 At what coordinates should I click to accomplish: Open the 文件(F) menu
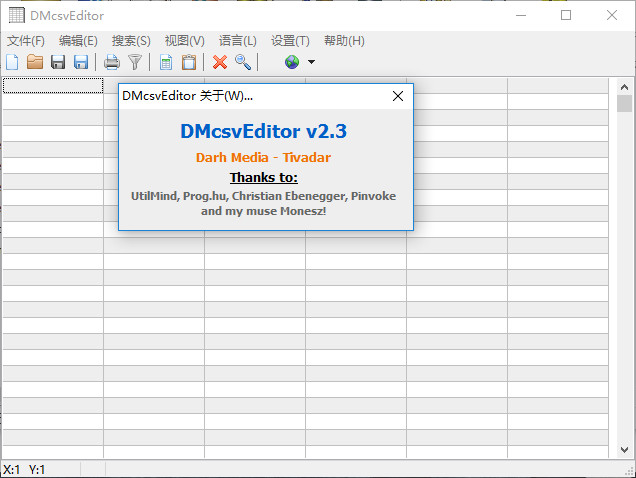[x=26, y=41]
